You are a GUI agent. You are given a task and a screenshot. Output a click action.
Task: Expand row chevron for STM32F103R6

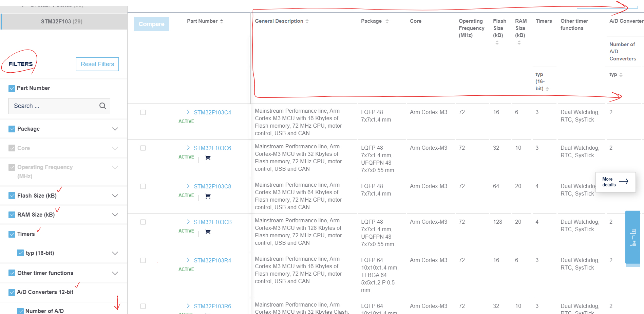coord(188,306)
